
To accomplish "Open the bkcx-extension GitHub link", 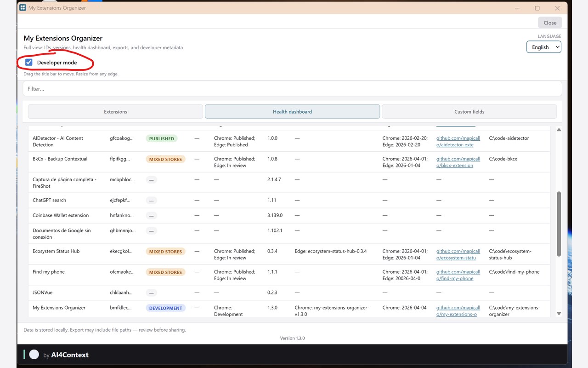I will (458, 162).
